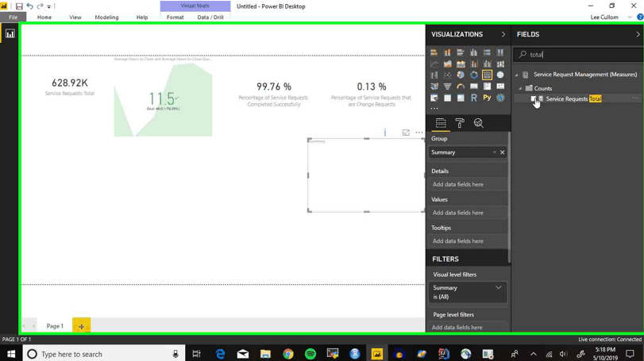Open the Help ribbon tab
The height and width of the screenshot is (361, 644).
click(142, 17)
